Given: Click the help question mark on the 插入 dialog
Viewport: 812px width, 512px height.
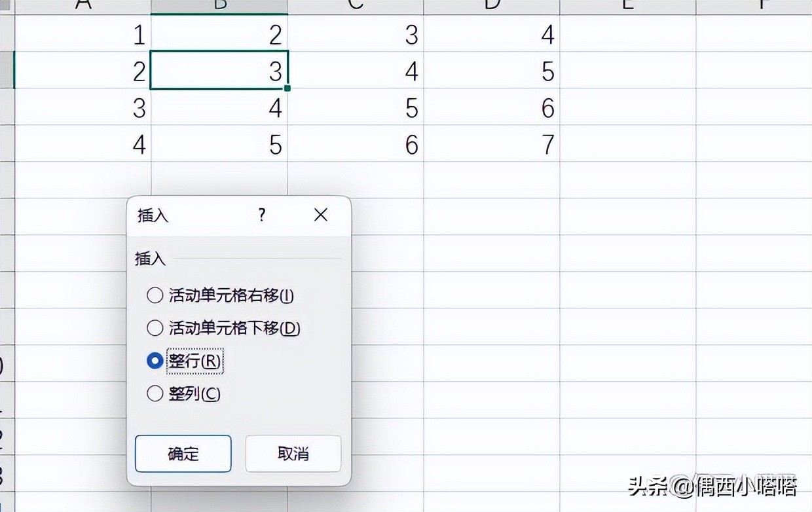Looking at the screenshot, I should pyautogui.click(x=261, y=215).
